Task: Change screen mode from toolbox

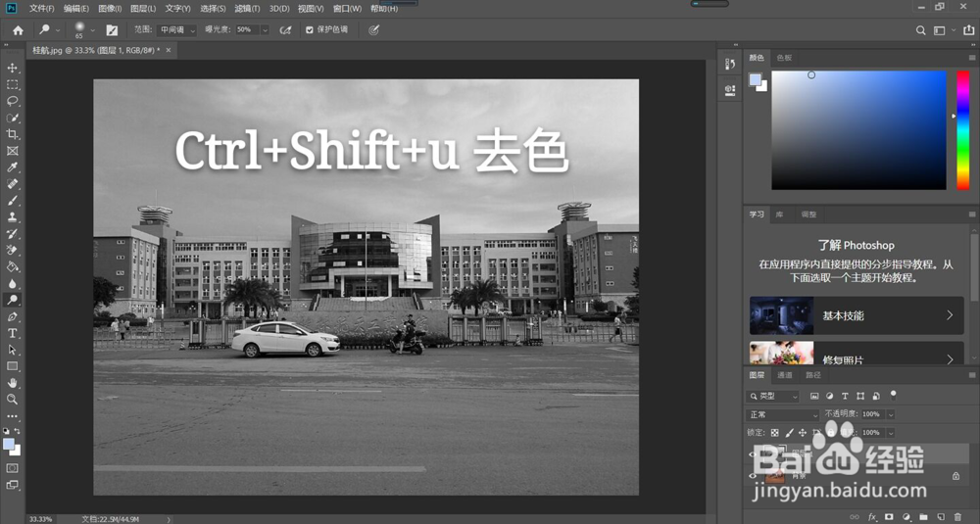Action: tap(12, 485)
